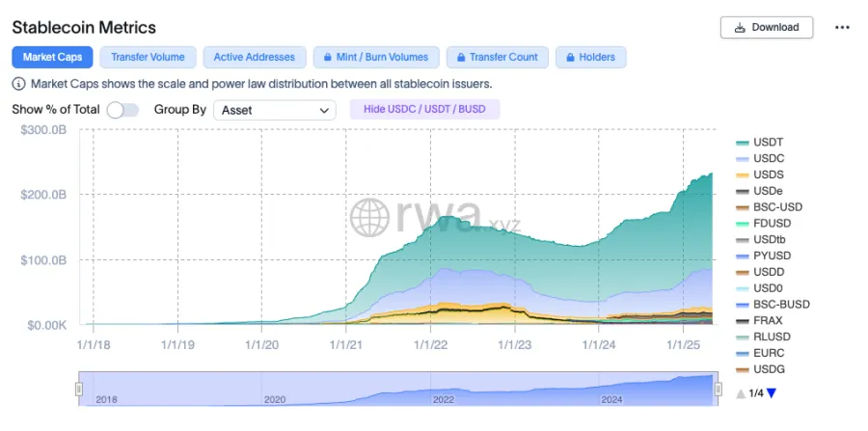Toggle FDUSD series in legend
This screenshot has height=431, width=868.
click(x=764, y=223)
